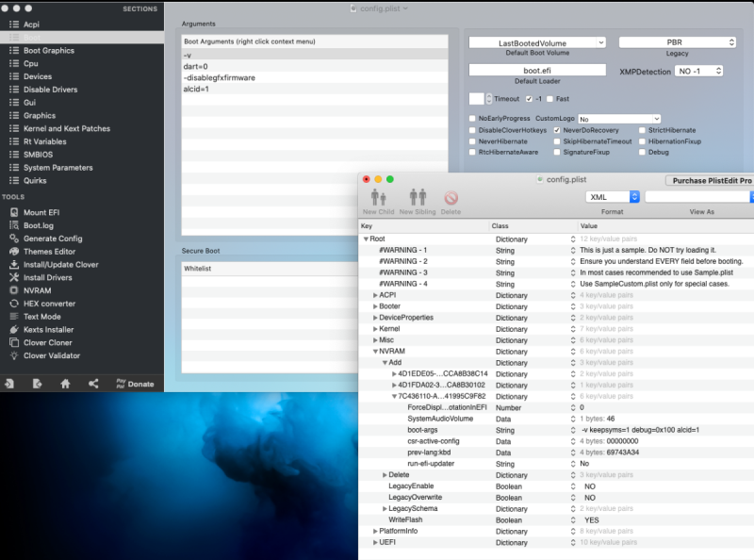Open the HEX converter tool
Viewport: 754px width, 560px height.
tap(52, 304)
